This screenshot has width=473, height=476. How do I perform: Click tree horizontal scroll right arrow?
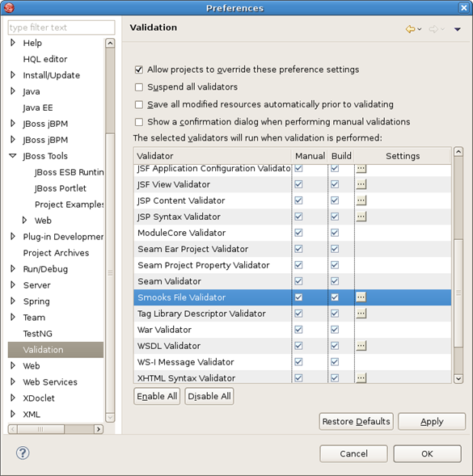(99, 429)
